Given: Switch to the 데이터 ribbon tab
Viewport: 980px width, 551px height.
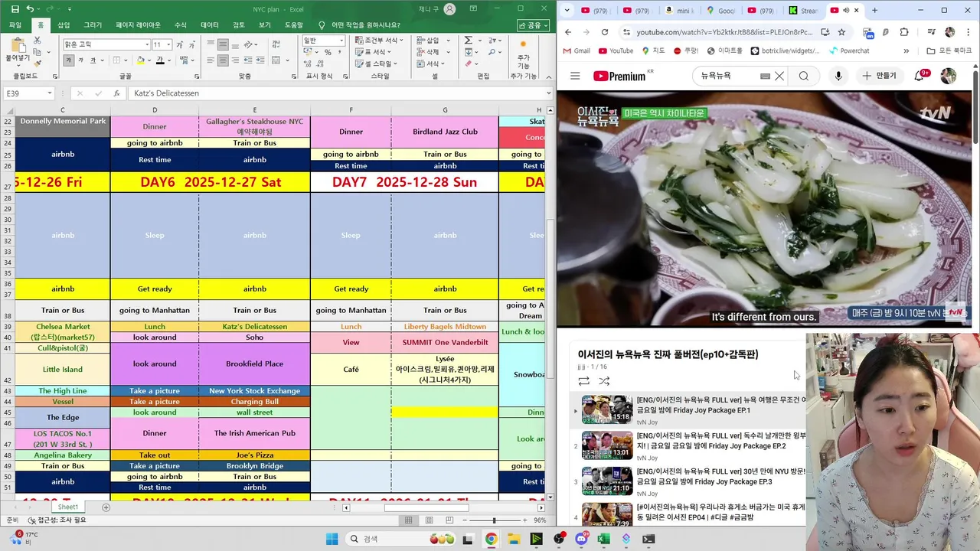Looking at the screenshot, I should [210, 25].
